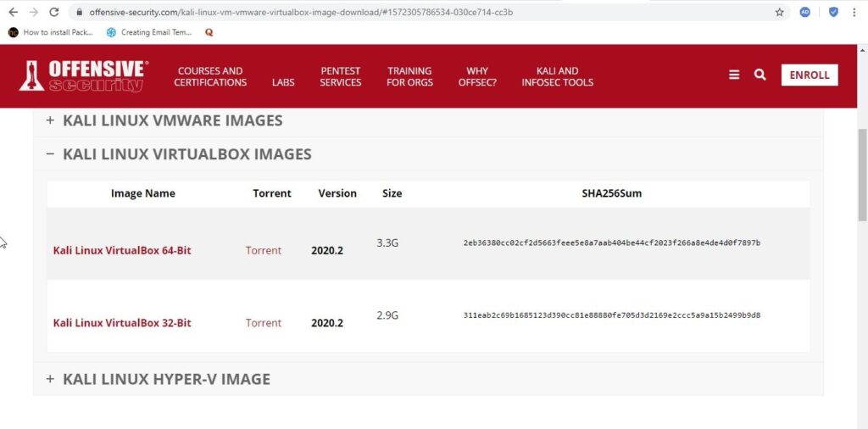Click the blue shield extension icon
868x429 pixels.
tap(833, 12)
